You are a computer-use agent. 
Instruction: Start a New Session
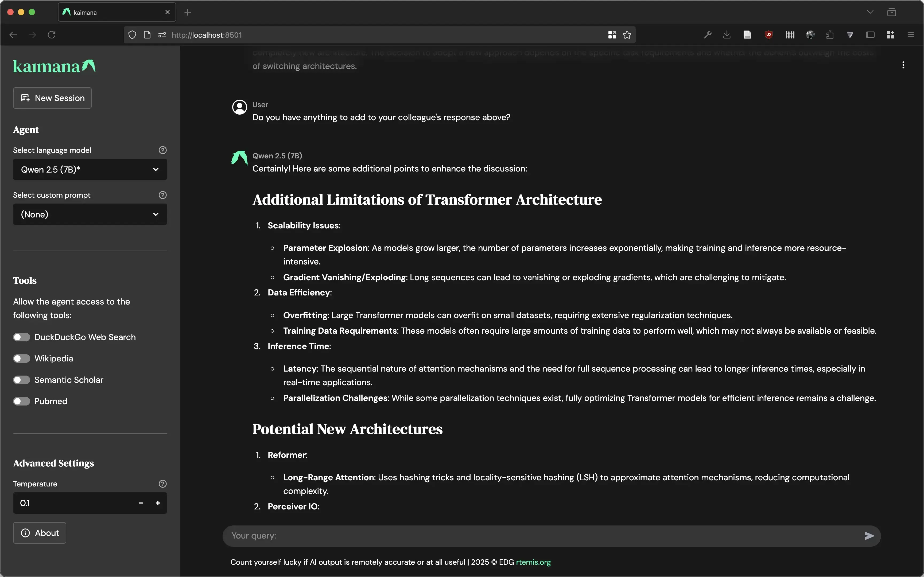coord(52,98)
